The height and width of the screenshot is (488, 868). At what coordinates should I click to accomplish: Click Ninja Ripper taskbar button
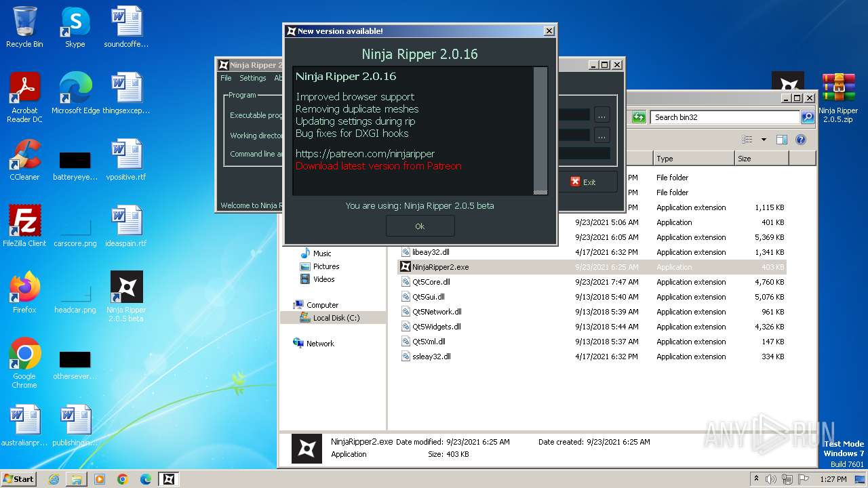pyautogui.click(x=169, y=479)
